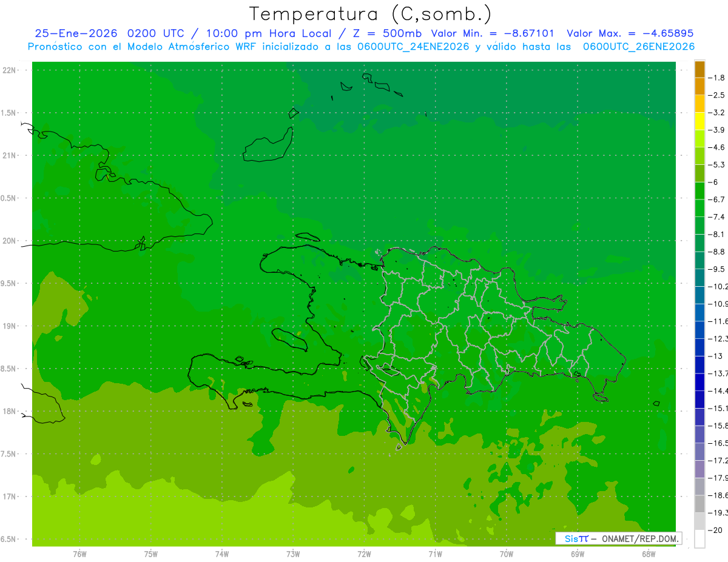Click the 69W longitude axis label
This screenshot has height=562, width=728.
click(578, 554)
